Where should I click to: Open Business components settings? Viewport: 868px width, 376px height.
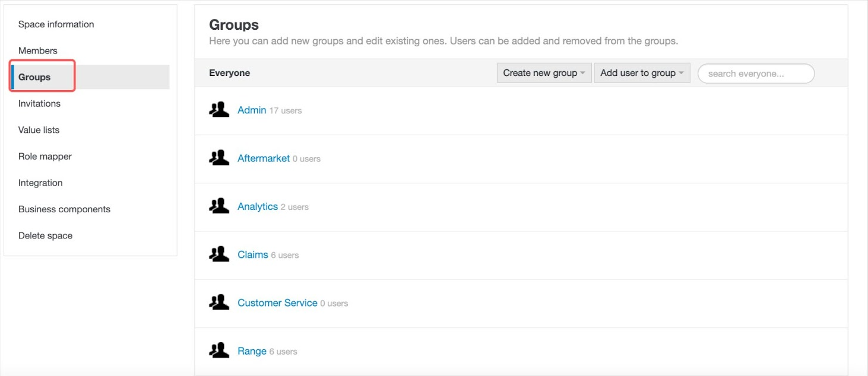point(65,209)
